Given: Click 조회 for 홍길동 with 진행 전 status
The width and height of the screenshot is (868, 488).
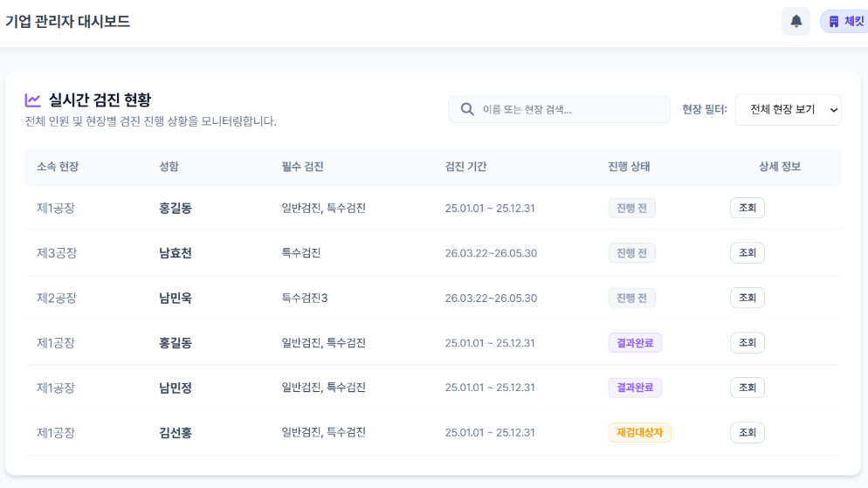Looking at the screenshot, I should [x=747, y=208].
